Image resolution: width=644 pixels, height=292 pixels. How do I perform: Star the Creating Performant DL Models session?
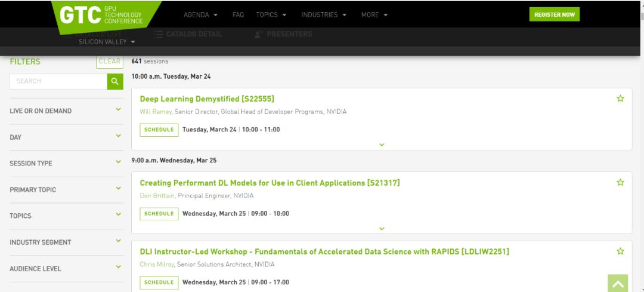pos(620,182)
